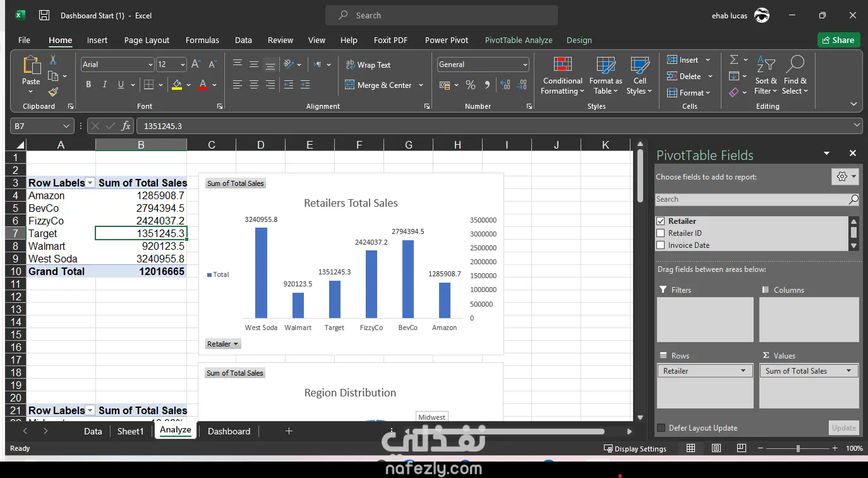Open the Sort & Filter menu
The image size is (868, 478).
point(766,76)
